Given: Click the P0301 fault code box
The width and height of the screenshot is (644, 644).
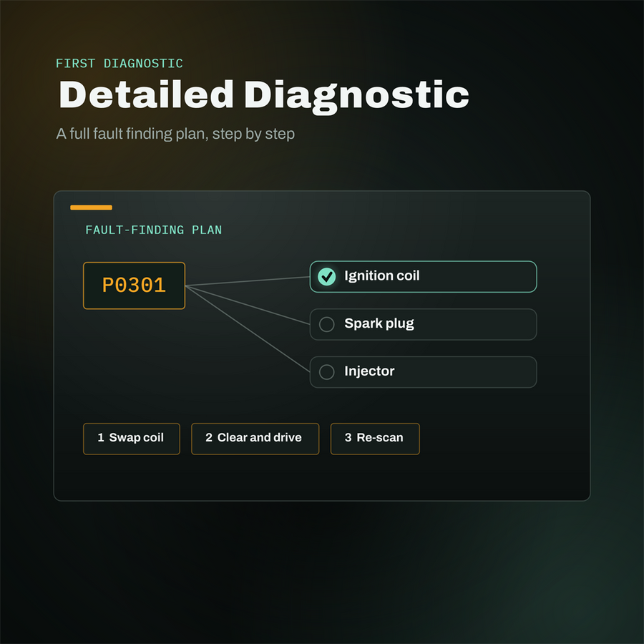Looking at the screenshot, I should pyautogui.click(x=134, y=286).
